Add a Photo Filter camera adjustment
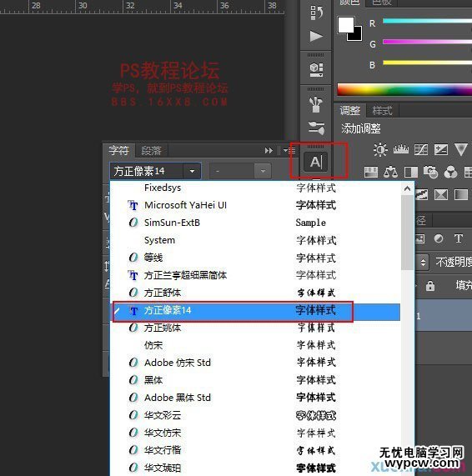472x476 pixels. coord(430,172)
